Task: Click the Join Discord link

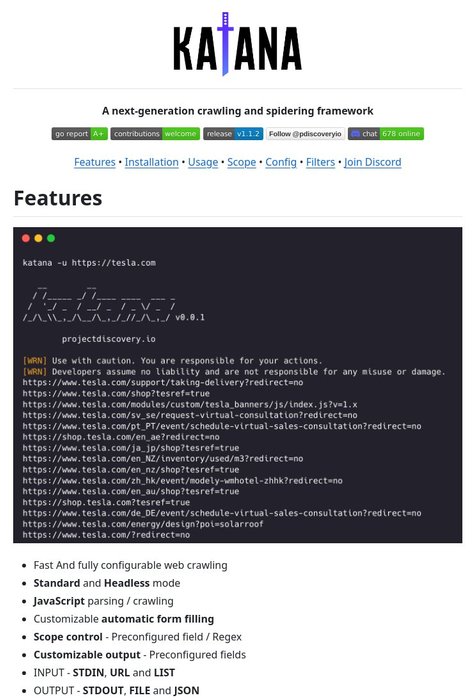Action: (373, 162)
